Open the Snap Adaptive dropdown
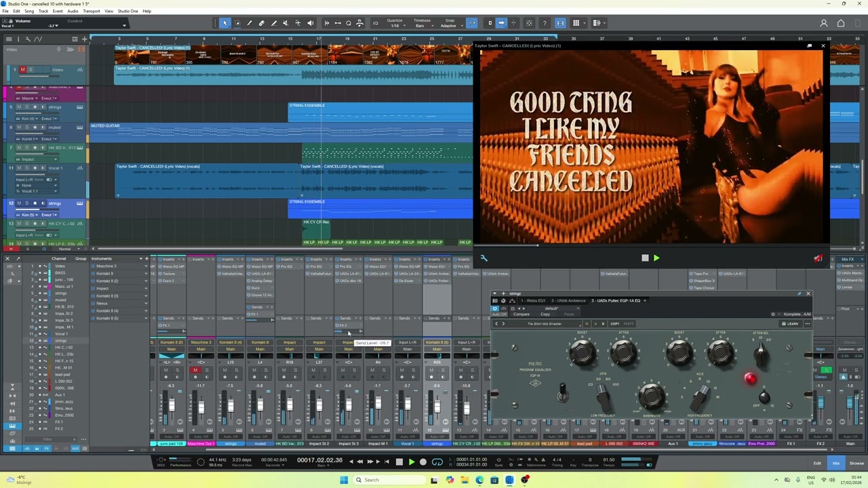Image resolution: width=868 pixels, height=488 pixels. [449, 23]
